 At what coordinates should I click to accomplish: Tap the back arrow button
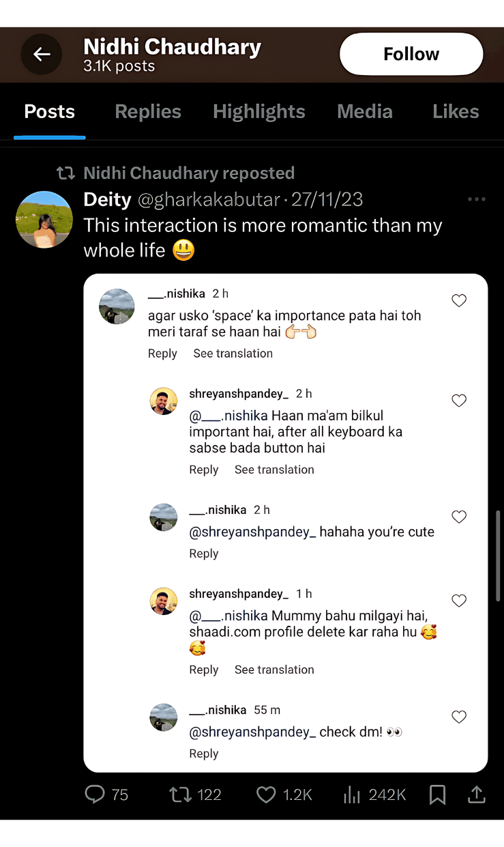pyautogui.click(x=42, y=54)
